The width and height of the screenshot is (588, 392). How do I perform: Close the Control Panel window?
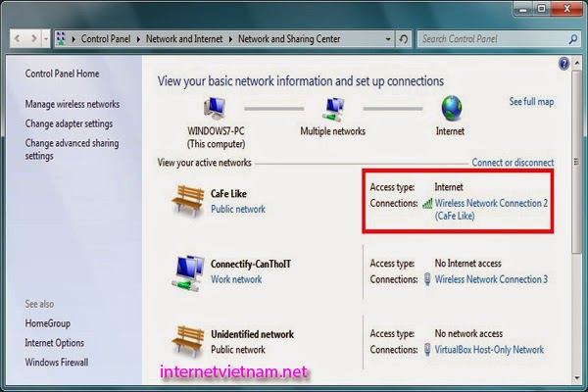click(567, 8)
